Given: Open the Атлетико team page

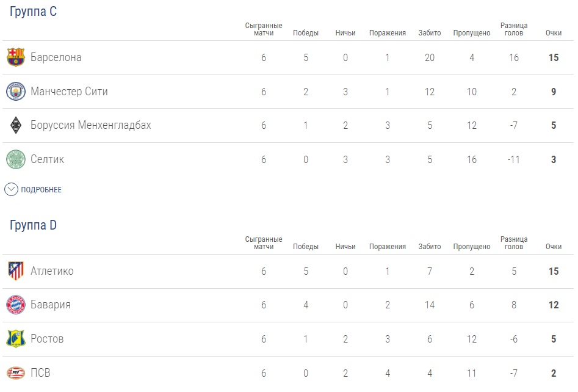Looking at the screenshot, I should coord(52,271).
